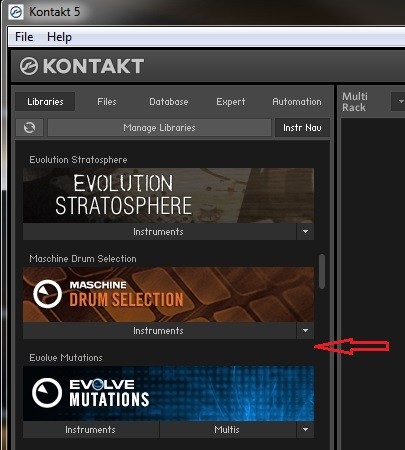Viewport: 405px width, 450px height.
Task: Switch to the Database tab
Action: [x=169, y=102]
